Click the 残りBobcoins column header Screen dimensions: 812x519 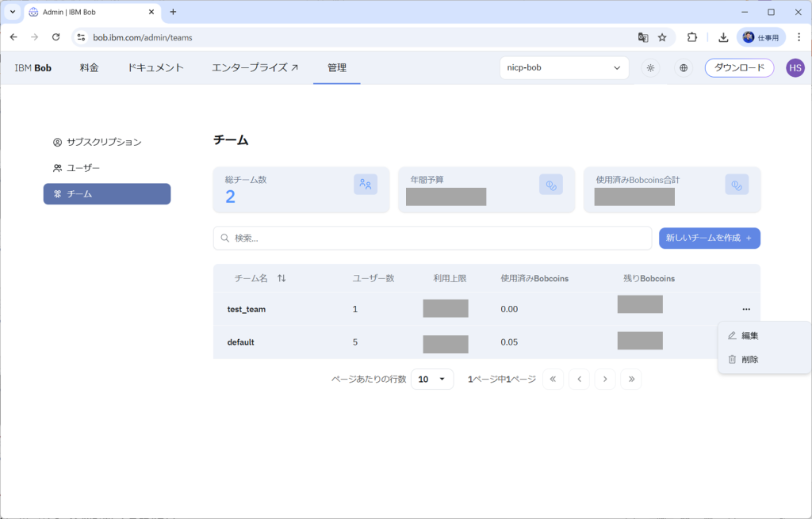tap(649, 278)
